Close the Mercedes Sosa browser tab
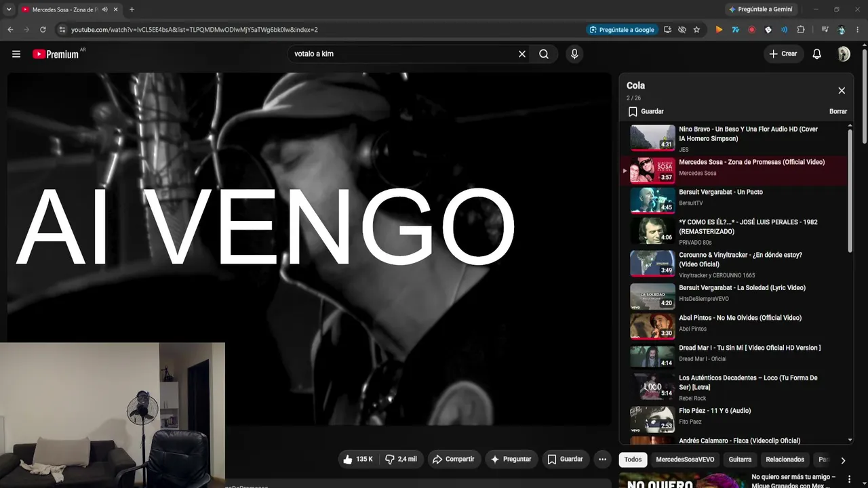The image size is (868, 488). pos(116,9)
